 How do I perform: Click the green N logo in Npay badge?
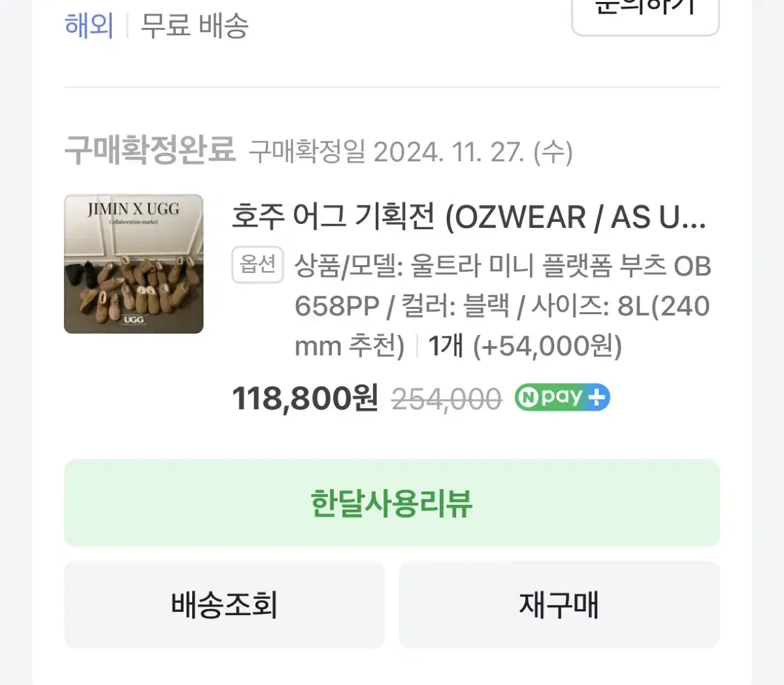[527, 398]
